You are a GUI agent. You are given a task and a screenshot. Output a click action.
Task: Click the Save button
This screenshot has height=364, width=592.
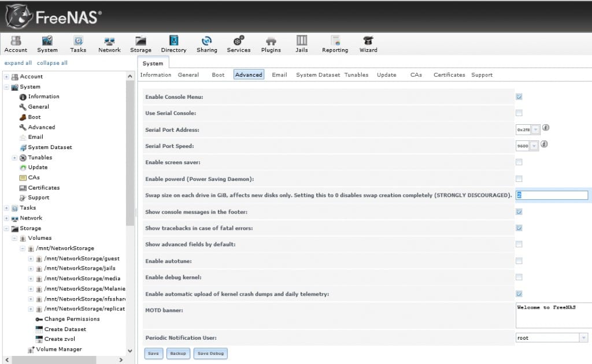click(x=154, y=354)
